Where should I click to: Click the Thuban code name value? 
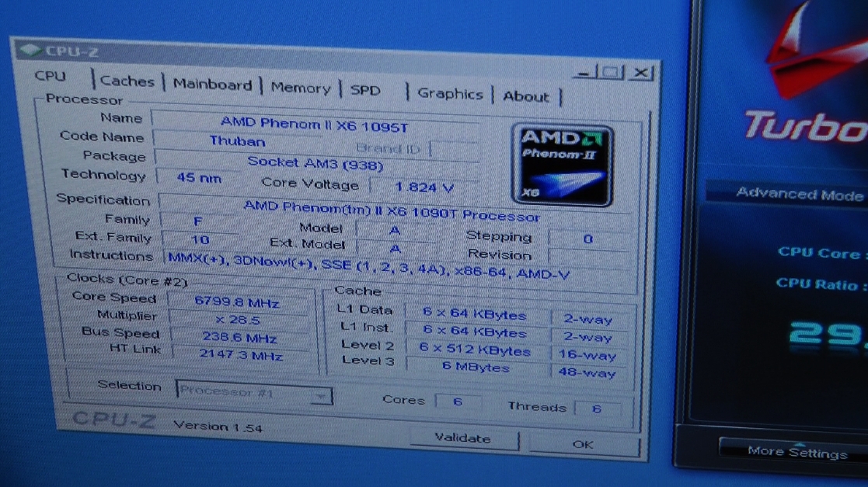pyautogui.click(x=237, y=141)
